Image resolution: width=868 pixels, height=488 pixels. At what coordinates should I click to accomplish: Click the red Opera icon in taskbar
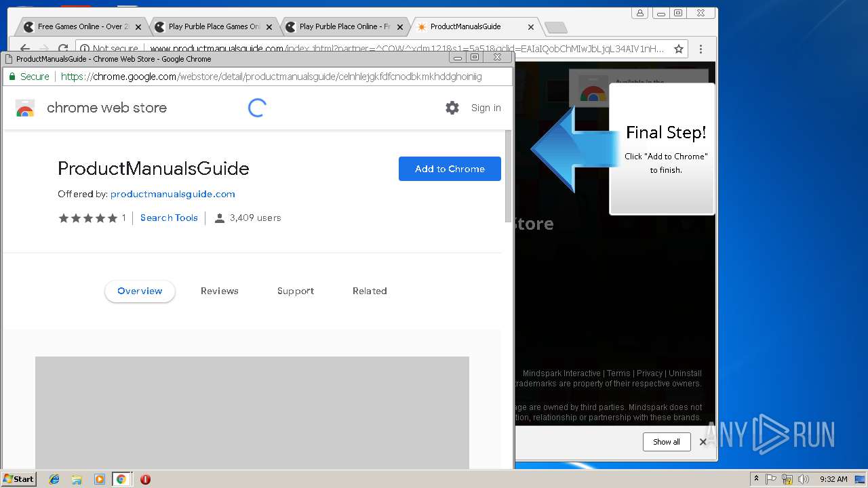145,479
